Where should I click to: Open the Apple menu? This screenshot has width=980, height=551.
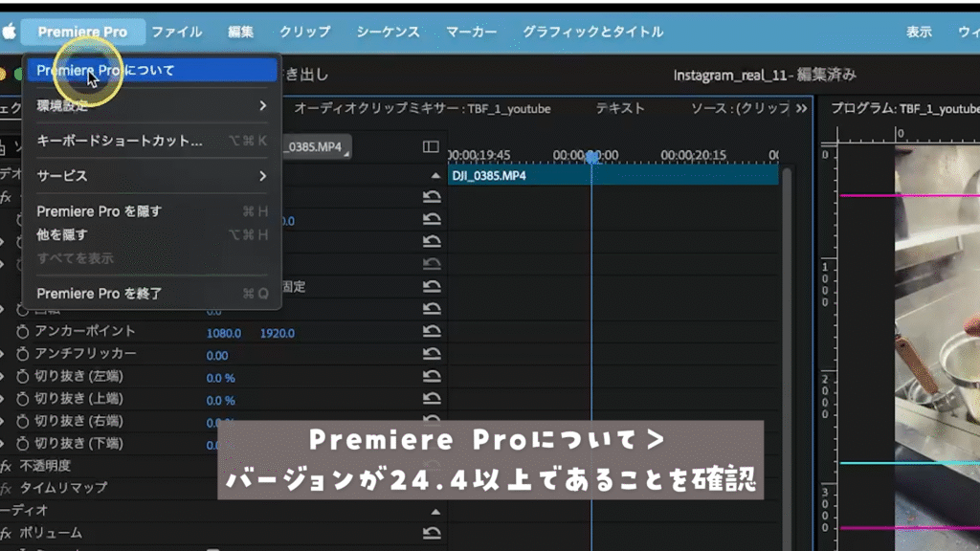pyautogui.click(x=9, y=32)
